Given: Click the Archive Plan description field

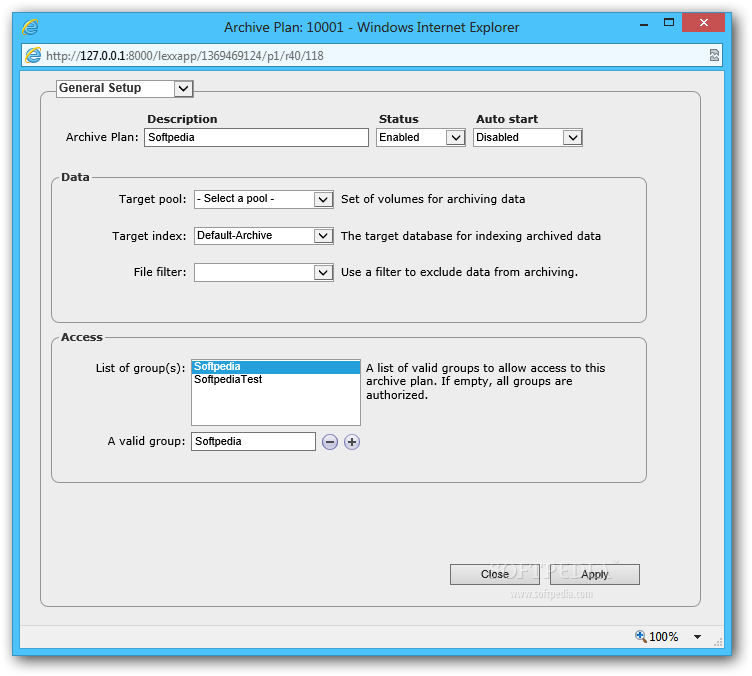Looking at the screenshot, I should [x=256, y=138].
